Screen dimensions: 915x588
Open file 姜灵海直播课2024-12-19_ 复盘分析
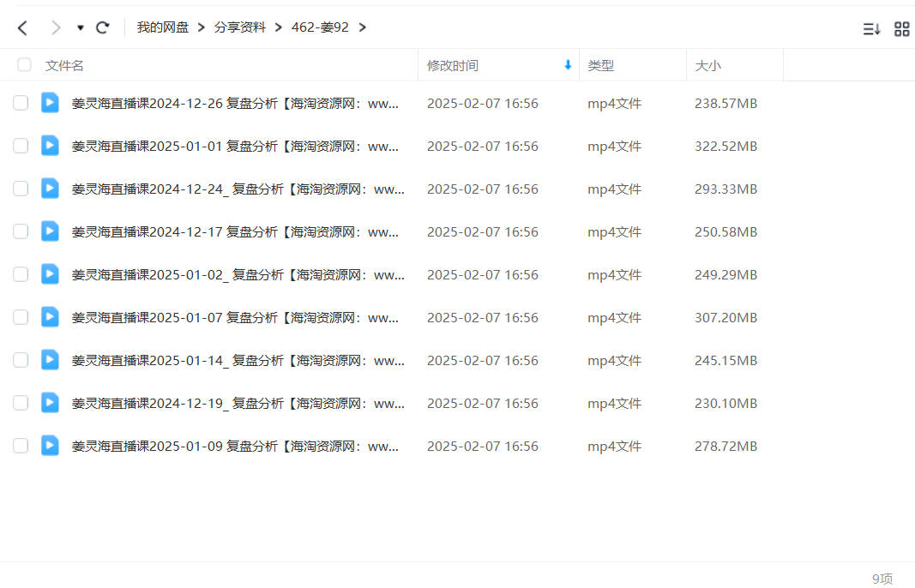pyautogui.click(x=238, y=404)
